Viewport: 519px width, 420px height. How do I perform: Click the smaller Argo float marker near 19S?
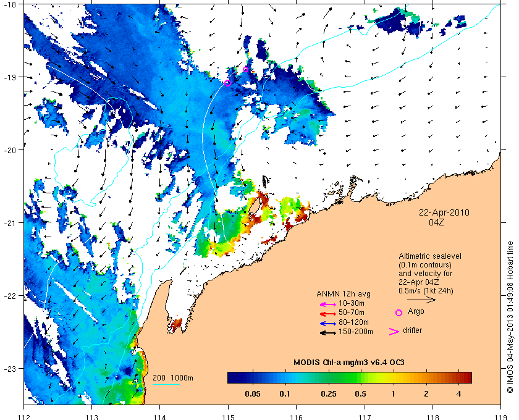pos(246,70)
